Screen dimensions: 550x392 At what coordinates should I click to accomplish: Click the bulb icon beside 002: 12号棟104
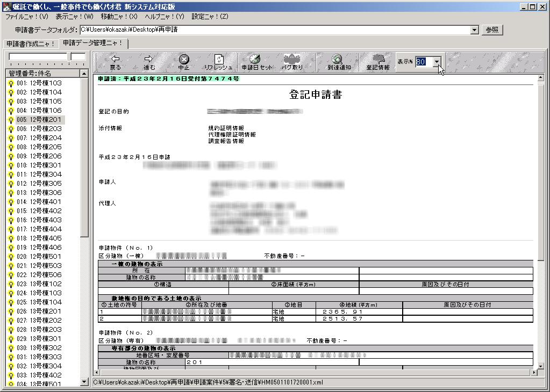pos(11,93)
